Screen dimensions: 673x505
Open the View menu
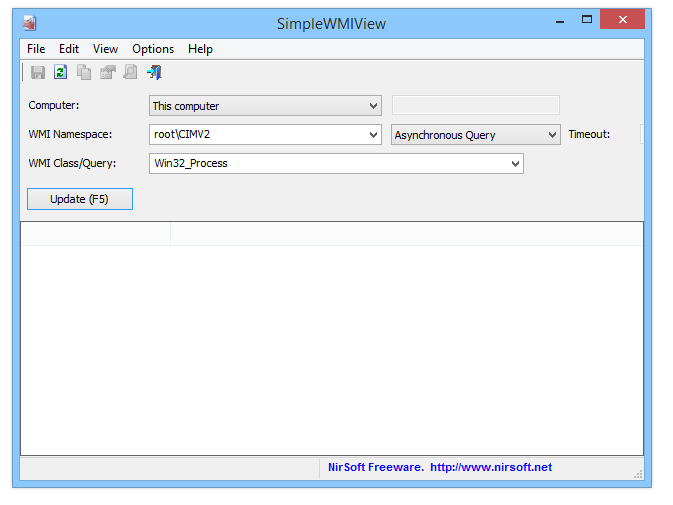tap(105, 49)
